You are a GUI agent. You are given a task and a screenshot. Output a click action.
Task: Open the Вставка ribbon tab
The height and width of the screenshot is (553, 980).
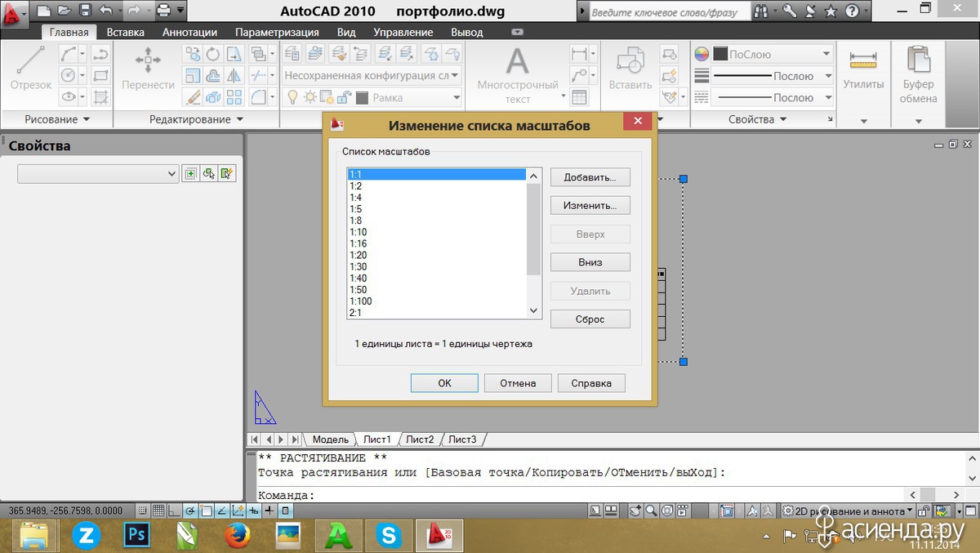click(125, 32)
